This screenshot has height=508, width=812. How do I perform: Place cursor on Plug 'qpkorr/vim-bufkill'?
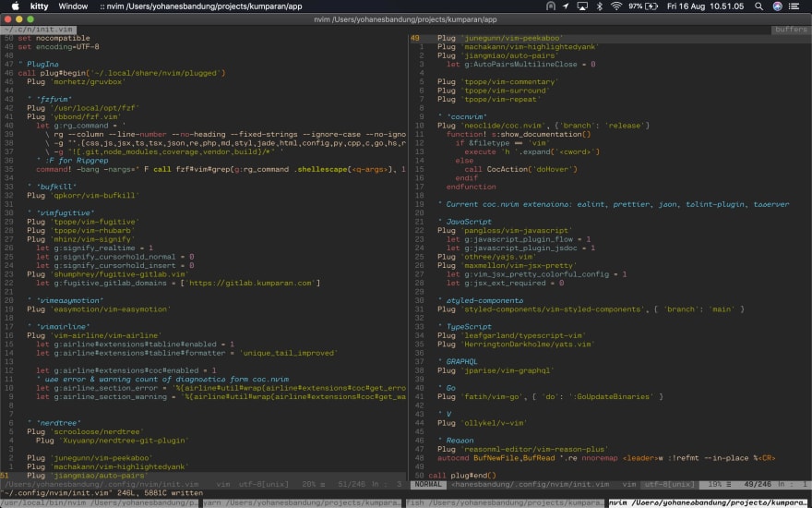83,196
